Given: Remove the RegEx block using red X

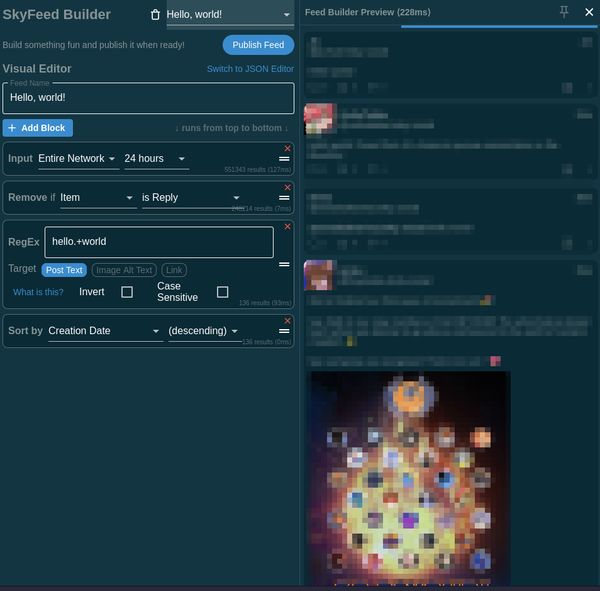Looking at the screenshot, I should (288, 226).
